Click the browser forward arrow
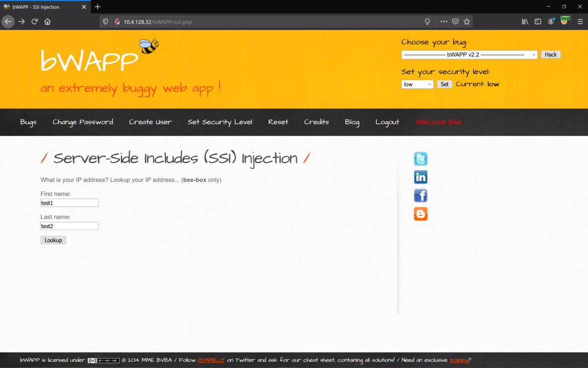 [21, 22]
